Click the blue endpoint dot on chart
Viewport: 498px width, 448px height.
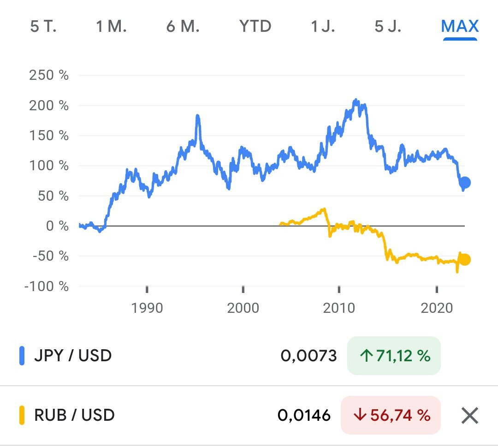click(465, 183)
